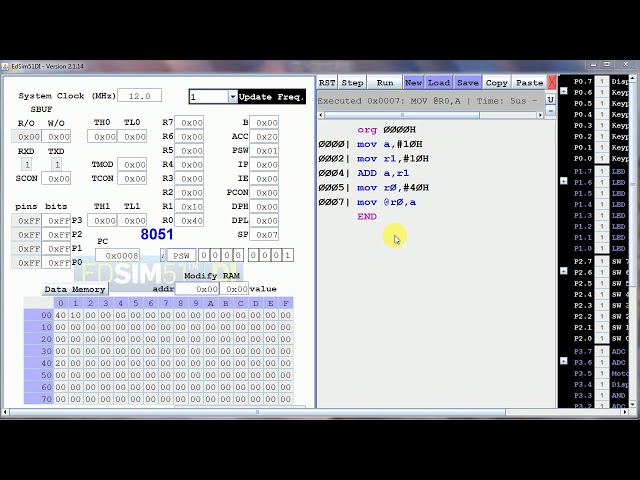Viewport: 640px width, 480px height.
Task: Toggle the RXD bit box
Action: [27, 164]
